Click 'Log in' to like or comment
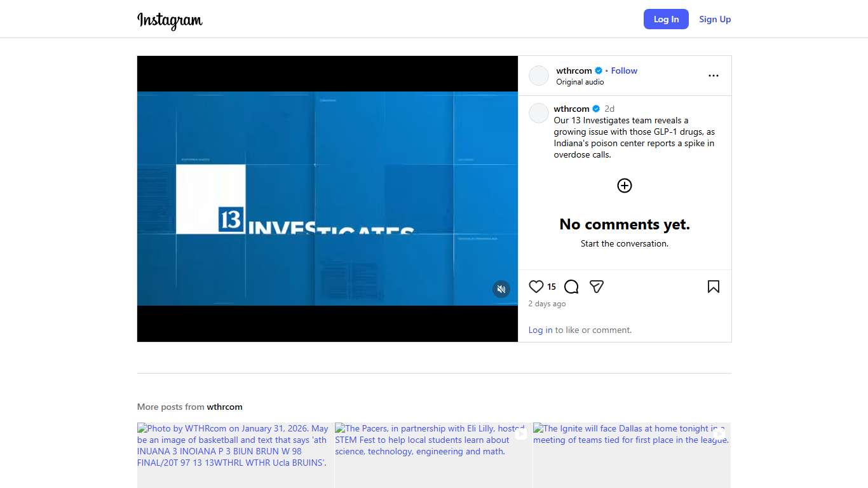The height and width of the screenshot is (488, 868). [x=540, y=330]
